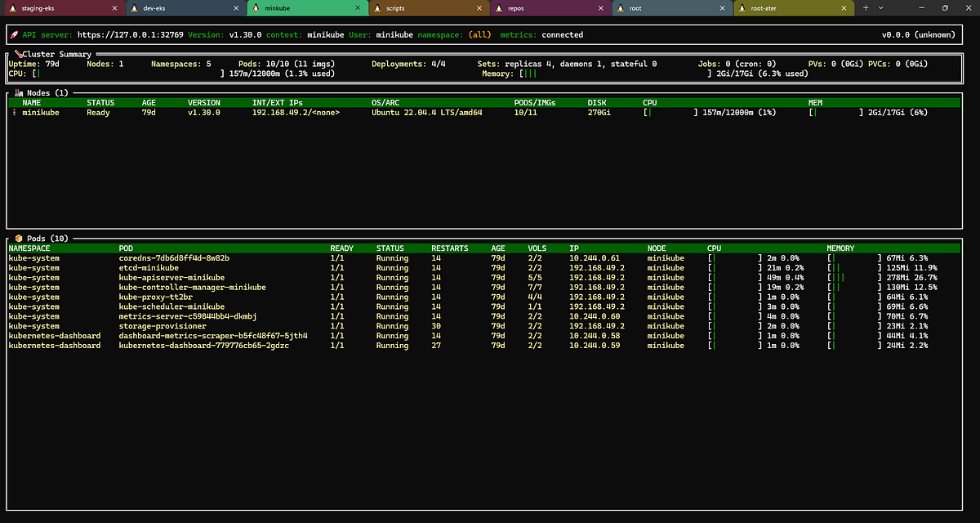Click the package icon next to Pods heading
The width and height of the screenshot is (980, 523).
tap(18, 238)
